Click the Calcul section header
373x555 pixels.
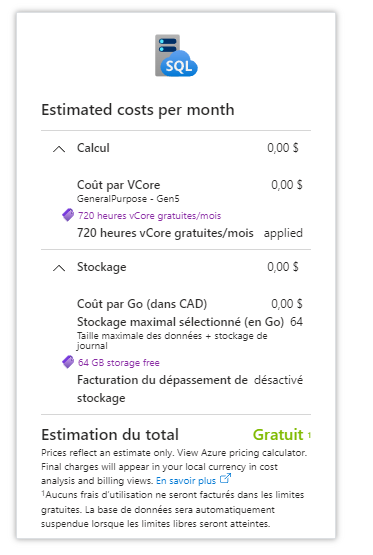(x=93, y=148)
